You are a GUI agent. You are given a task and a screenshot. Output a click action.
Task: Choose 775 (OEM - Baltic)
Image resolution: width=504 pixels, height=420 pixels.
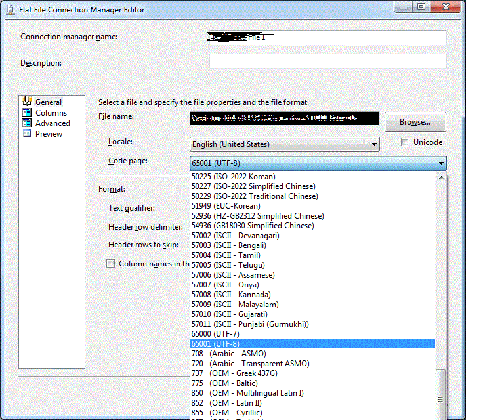[x=313, y=383]
